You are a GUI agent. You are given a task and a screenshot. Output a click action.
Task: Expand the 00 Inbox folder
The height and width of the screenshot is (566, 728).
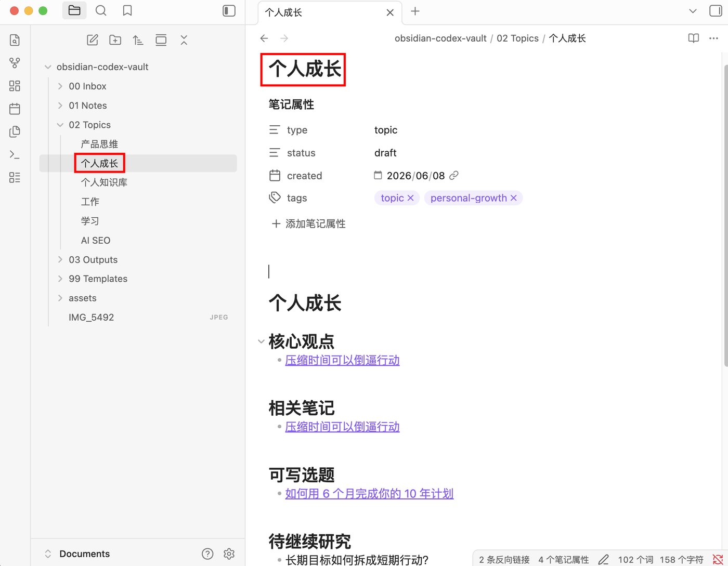tap(60, 86)
